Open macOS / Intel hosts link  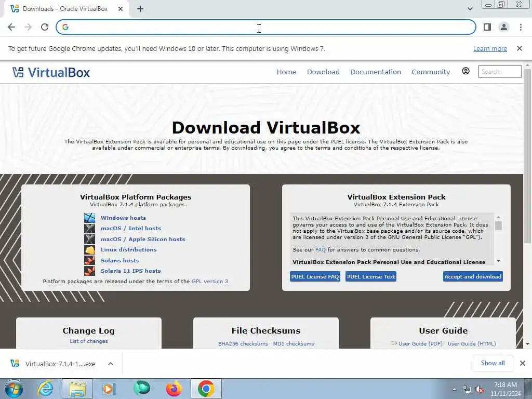coord(130,229)
